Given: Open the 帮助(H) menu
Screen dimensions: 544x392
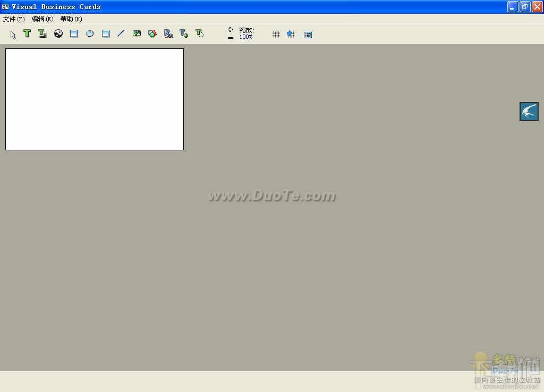Looking at the screenshot, I should coord(71,19).
